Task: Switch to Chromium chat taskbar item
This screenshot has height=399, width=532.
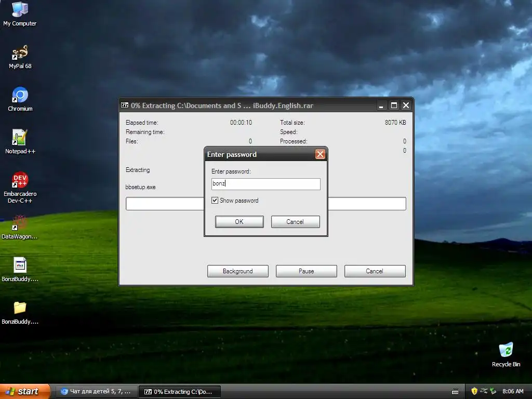Action: click(97, 392)
